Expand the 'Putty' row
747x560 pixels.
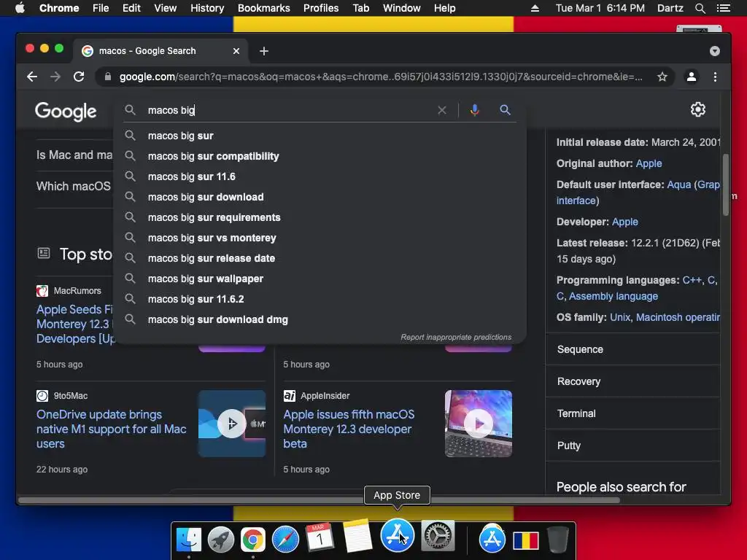pos(633,446)
